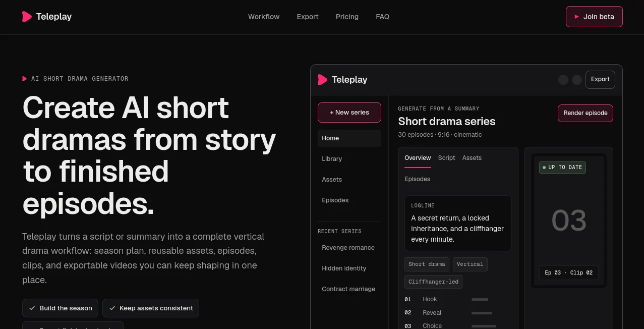Image resolution: width=644 pixels, height=329 pixels.
Task: Open Episodes in the sidebar
Action: [x=349, y=200]
